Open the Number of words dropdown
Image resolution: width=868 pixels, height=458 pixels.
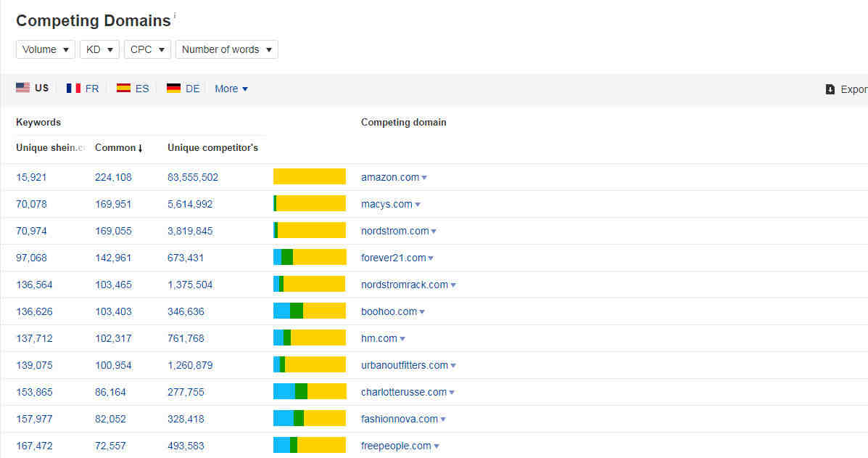click(226, 49)
